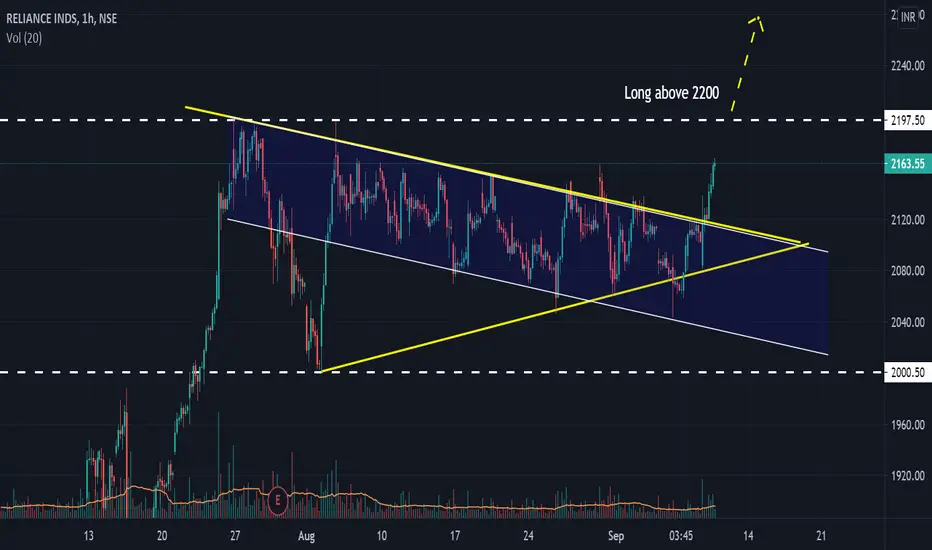Click the 2040.00 price axis label
Viewport: 932px width, 550px height.
pos(908,322)
